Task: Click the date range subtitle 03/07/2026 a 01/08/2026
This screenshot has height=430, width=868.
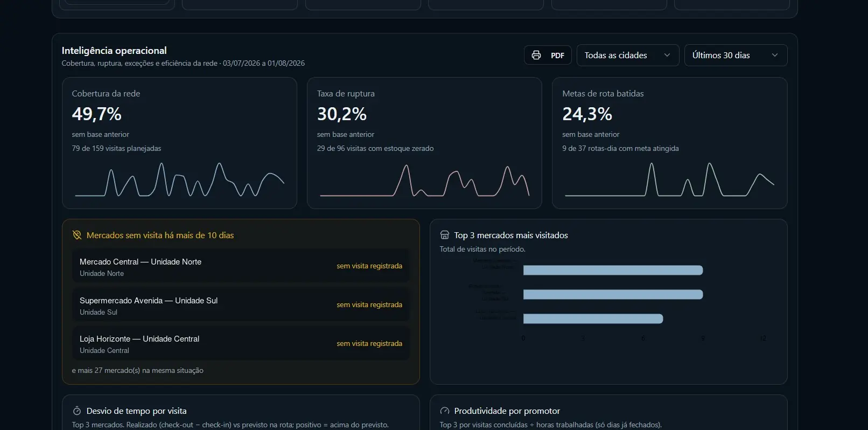Action: (x=264, y=64)
